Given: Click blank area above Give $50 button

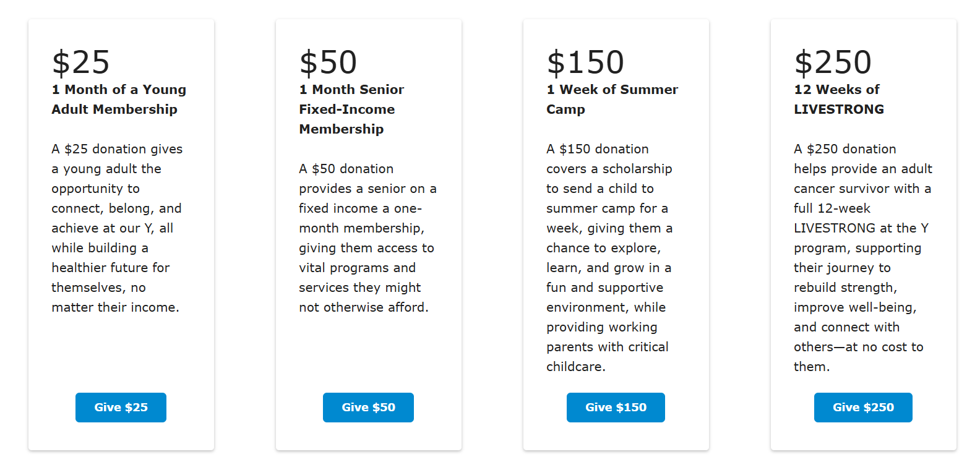Looking at the screenshot, I should point(368,352).
